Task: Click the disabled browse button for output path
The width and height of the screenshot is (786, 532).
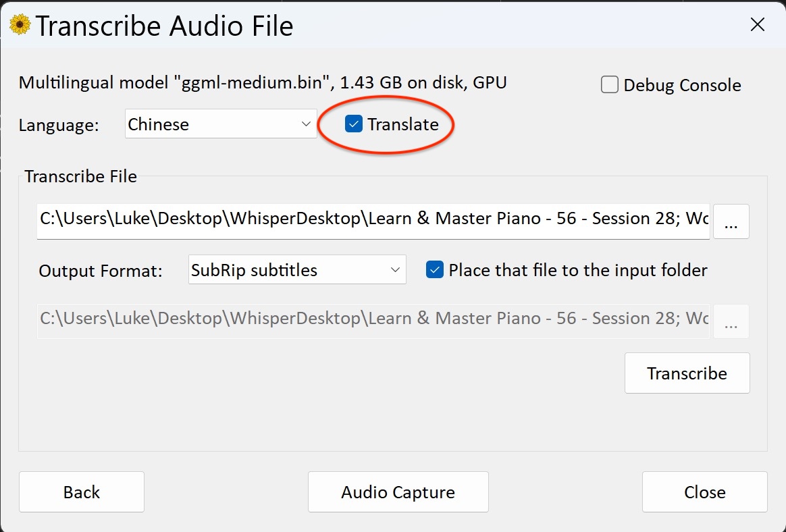Action: (731, 322)
